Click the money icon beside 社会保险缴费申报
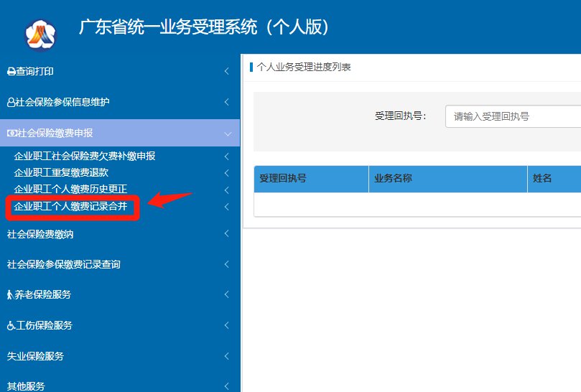 pyautogui.click(x=12, y=133)
